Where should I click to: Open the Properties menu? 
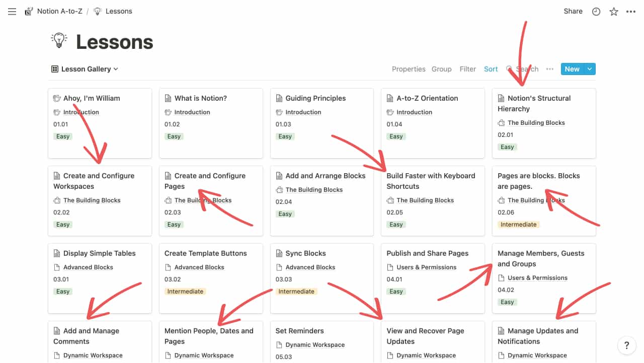click(409, 69)
